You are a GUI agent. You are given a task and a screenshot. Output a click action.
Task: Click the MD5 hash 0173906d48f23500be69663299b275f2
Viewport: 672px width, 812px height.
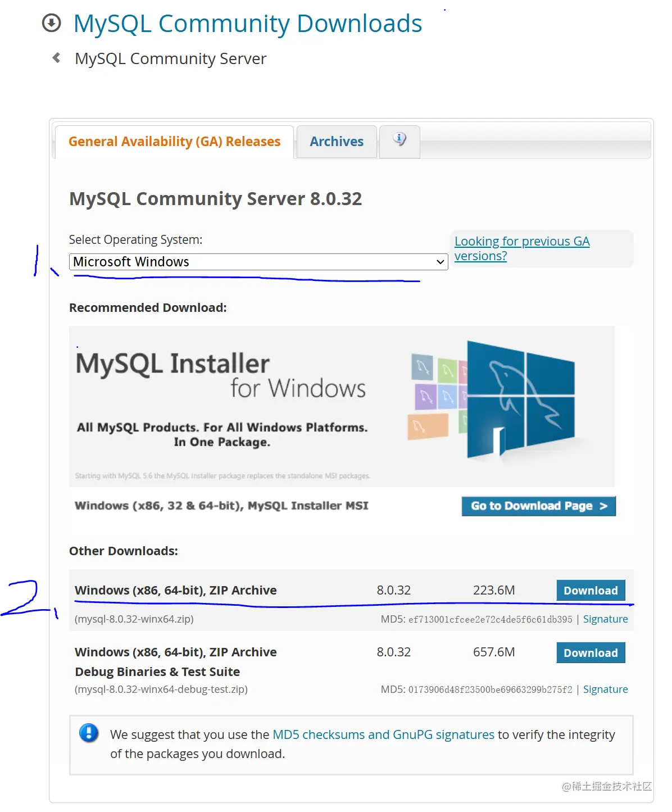coord(491,689)
